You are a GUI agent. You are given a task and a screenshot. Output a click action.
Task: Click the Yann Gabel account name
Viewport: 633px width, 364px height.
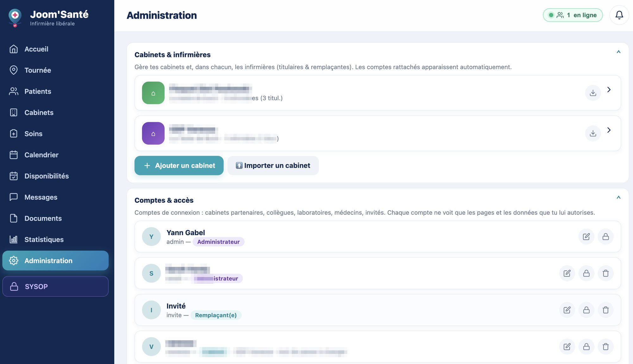point(185,233)
